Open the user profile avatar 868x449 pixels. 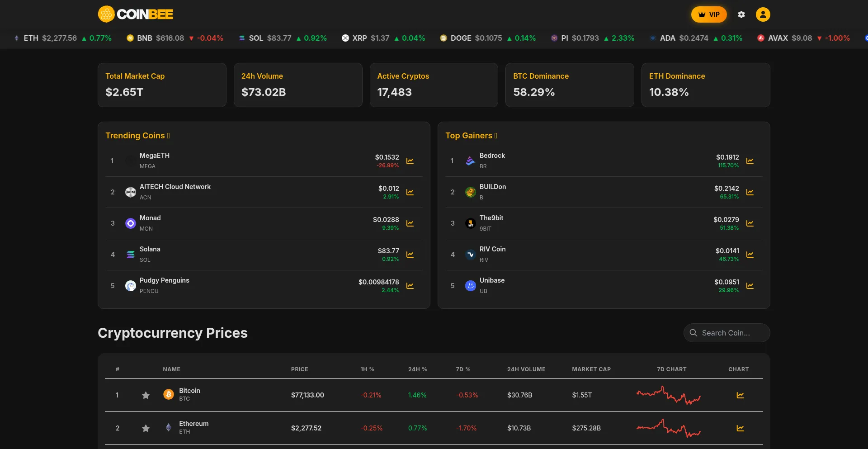click(763, 14)
